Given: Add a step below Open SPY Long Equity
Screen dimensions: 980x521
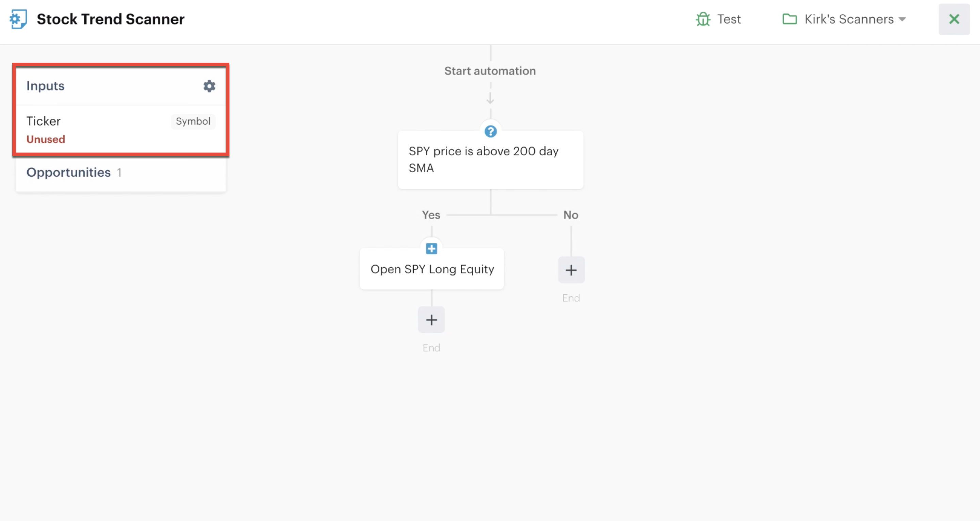Looking at the screenshot, I should point(431,320).
